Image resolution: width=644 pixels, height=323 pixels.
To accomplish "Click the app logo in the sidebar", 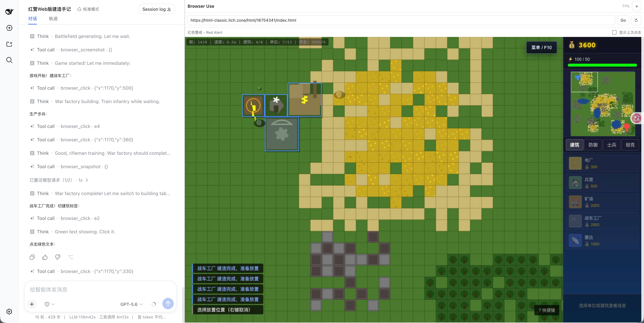I will pyautogui.click(x=9, y=12).
